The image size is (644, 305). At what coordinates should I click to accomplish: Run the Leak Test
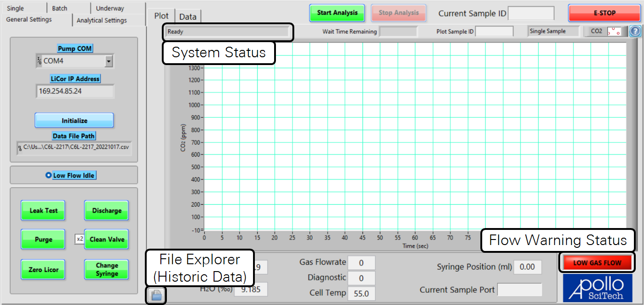click(x=44, y=211)
